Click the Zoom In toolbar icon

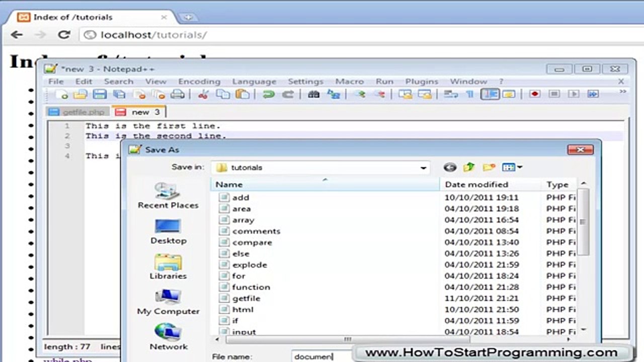coord(359,94)
